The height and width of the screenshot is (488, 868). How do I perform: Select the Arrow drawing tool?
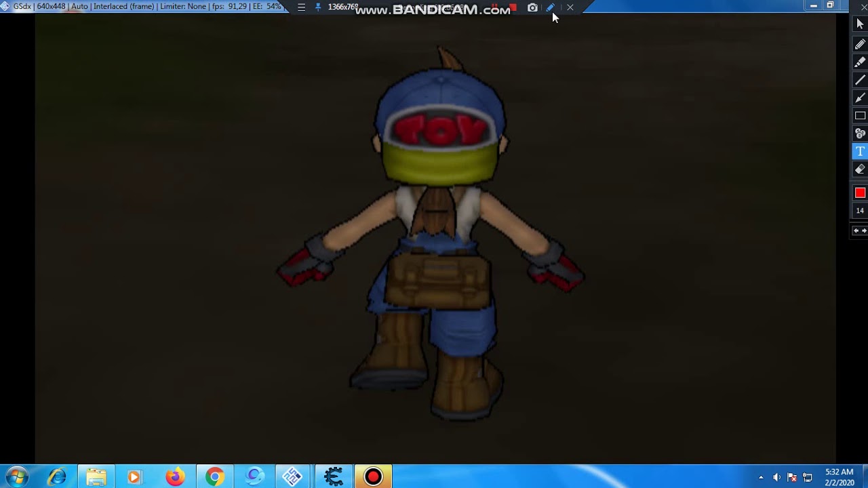(860, 98)
